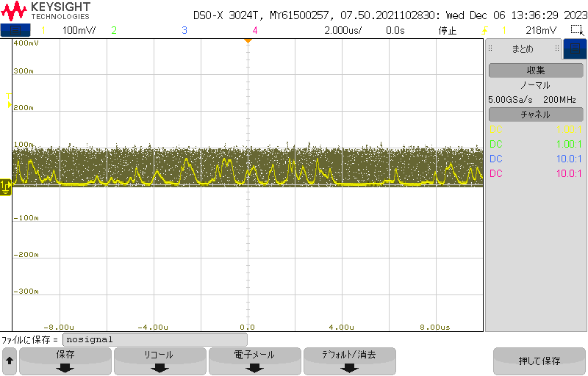
Task: Click the 押して保存 button
Action: point(539,361)
